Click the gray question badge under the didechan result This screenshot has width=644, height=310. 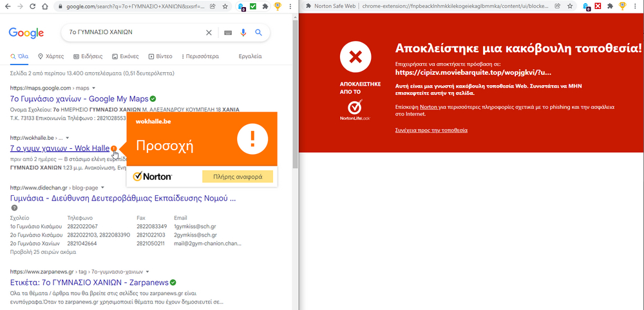tap(14, 208)
